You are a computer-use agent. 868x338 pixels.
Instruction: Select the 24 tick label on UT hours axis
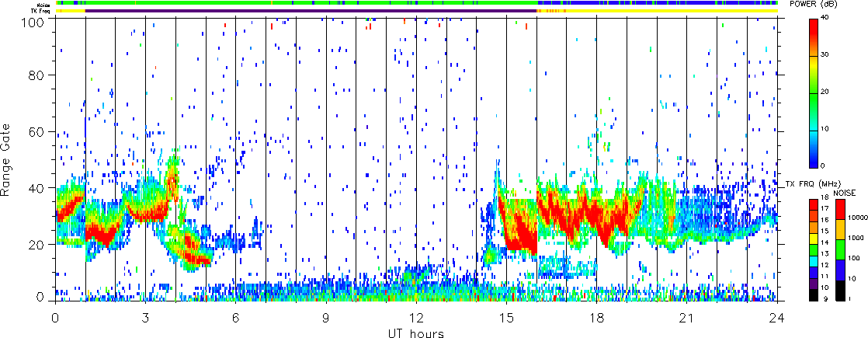click(x=777, y=317)
